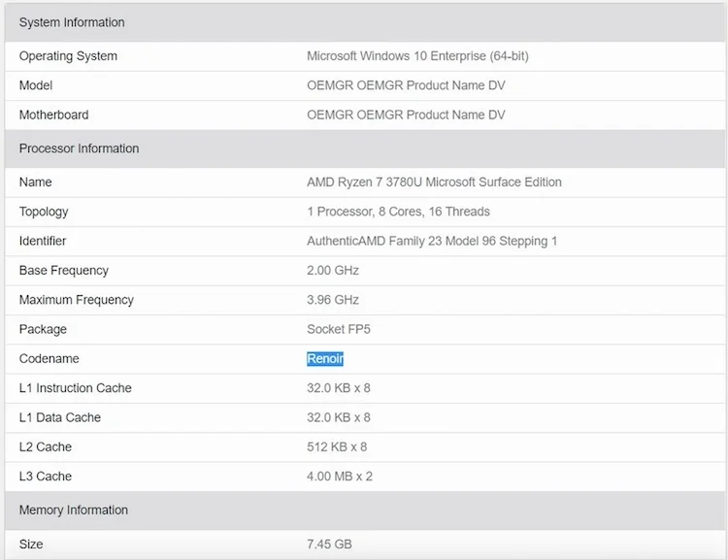Click the 'L3 Cache' label
The height and width of the screenshot is (560, 728).
pyautogui.click(x=46, y=477)
